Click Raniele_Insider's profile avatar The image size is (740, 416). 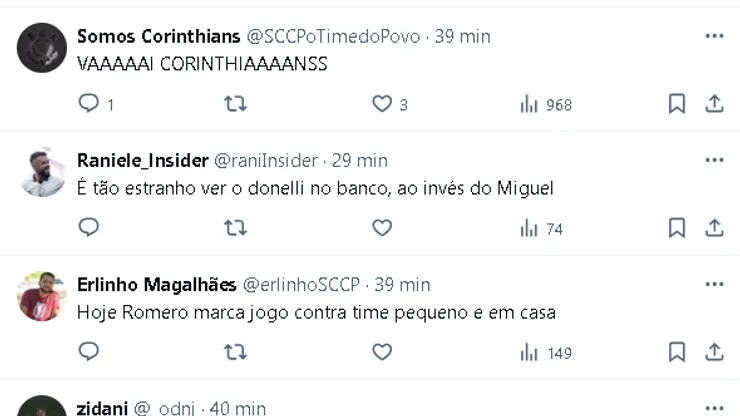click(43, 172)
